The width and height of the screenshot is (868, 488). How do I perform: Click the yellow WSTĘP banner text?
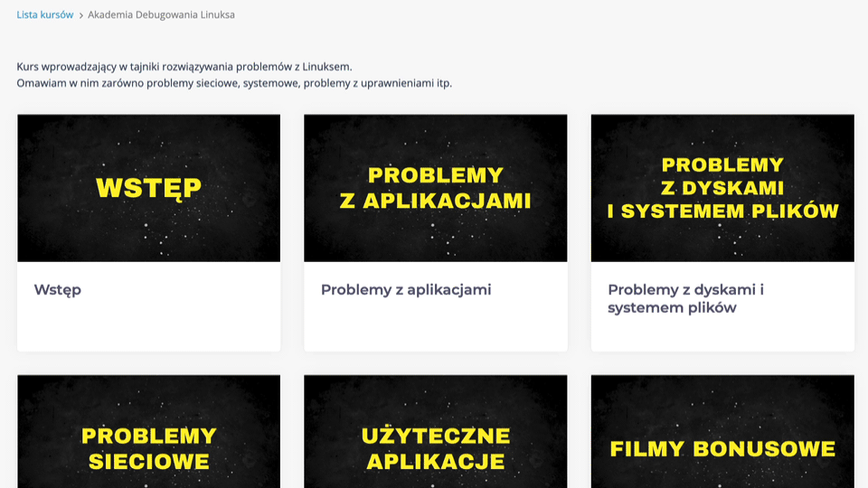148,188
